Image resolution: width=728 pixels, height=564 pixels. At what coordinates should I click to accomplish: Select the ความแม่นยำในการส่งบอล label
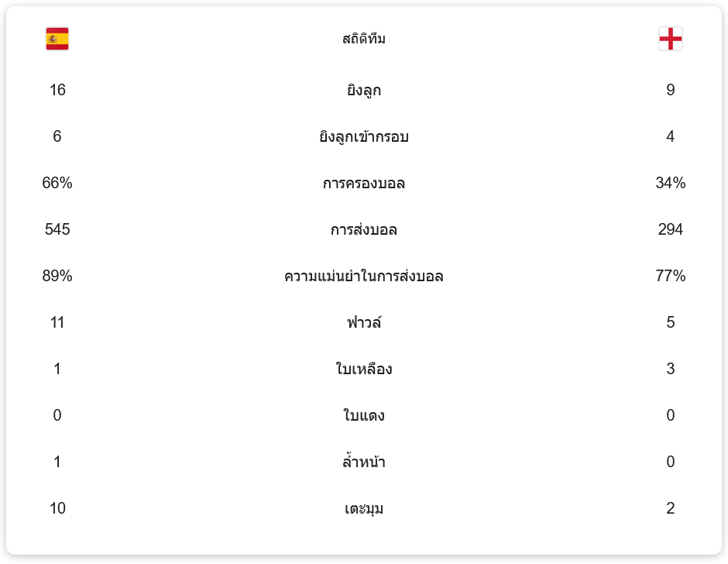(x=363, y=276)
